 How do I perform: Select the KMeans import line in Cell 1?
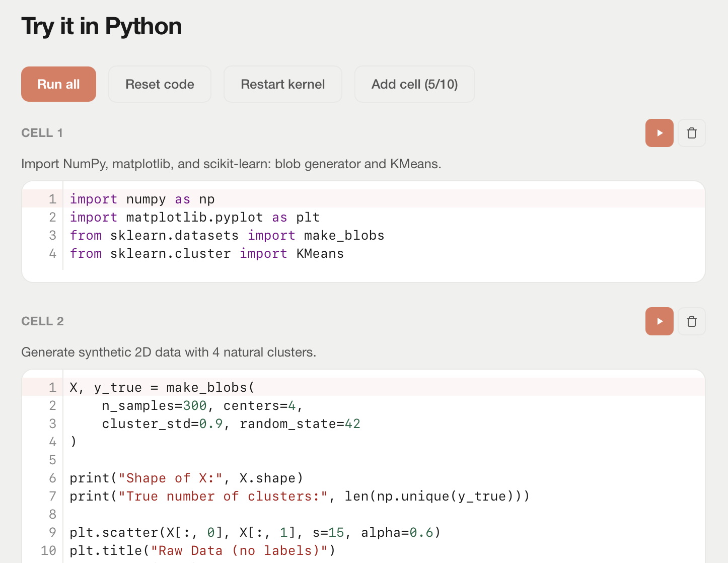[206, 253]
